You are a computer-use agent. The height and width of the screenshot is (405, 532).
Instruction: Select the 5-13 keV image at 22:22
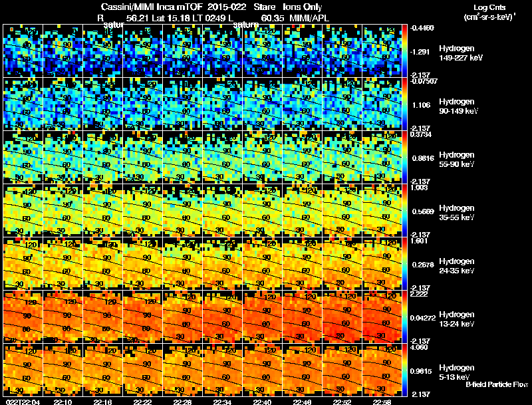pyautogui.click(x=142, y=370)
